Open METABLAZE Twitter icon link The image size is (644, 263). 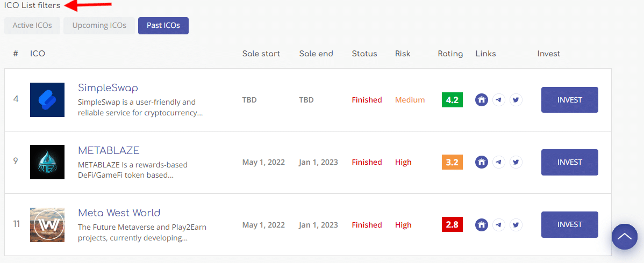click(x=516, y=162)
